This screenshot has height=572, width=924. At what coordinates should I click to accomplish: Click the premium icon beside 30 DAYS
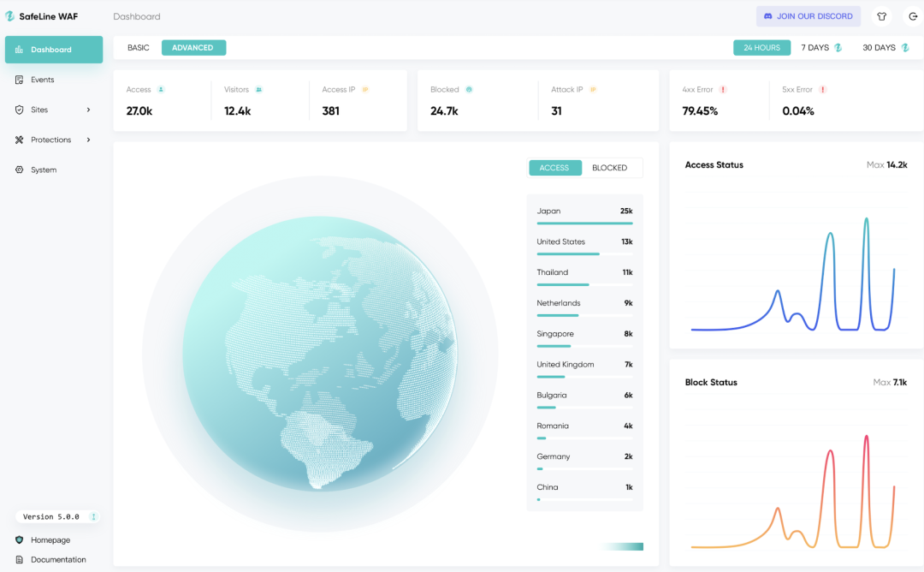click(x=905, y=48)
